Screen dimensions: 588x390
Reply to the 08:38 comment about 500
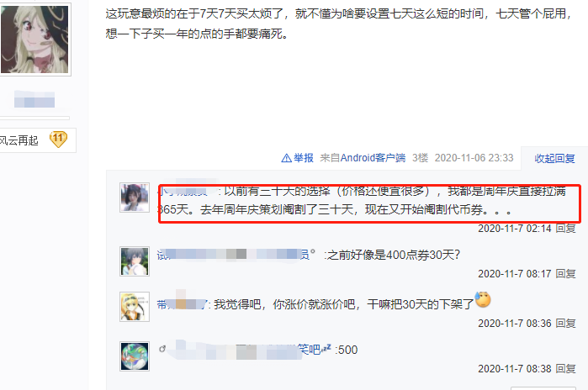coord(565,369)
